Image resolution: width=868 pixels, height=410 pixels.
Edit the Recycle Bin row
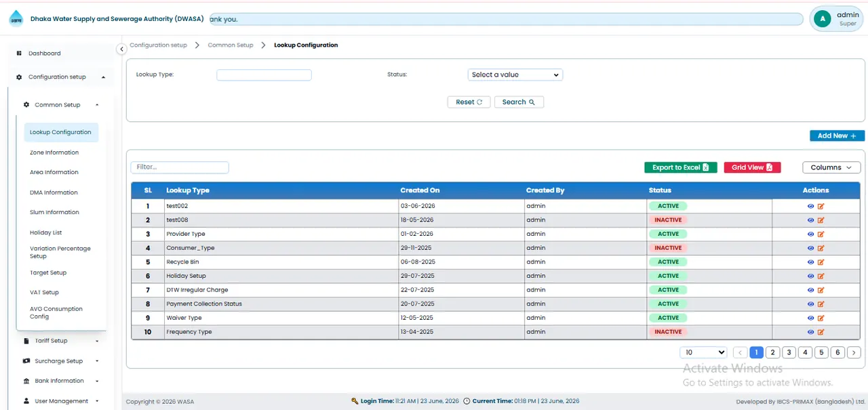pos(821,262)
